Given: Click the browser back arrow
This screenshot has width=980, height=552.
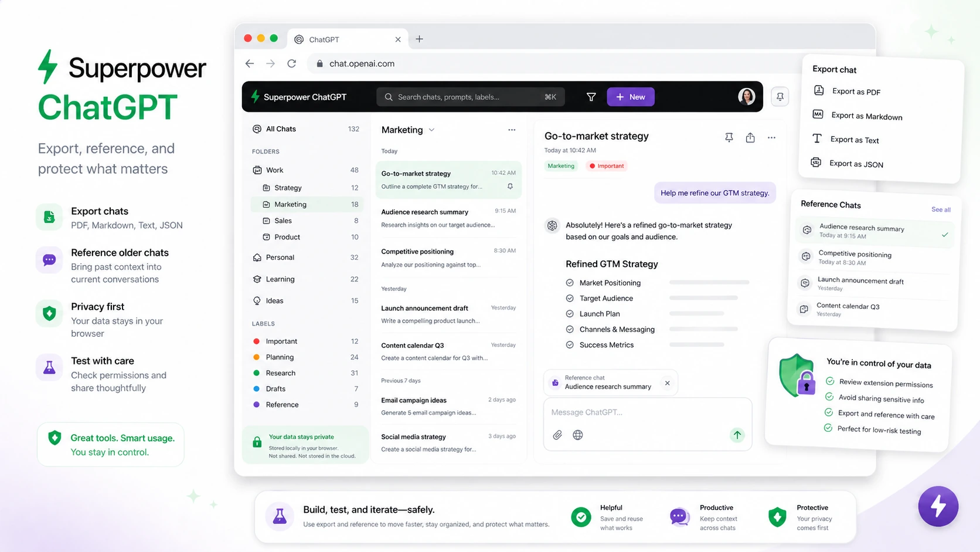Looking at the screenshot, I should (250, 63).
